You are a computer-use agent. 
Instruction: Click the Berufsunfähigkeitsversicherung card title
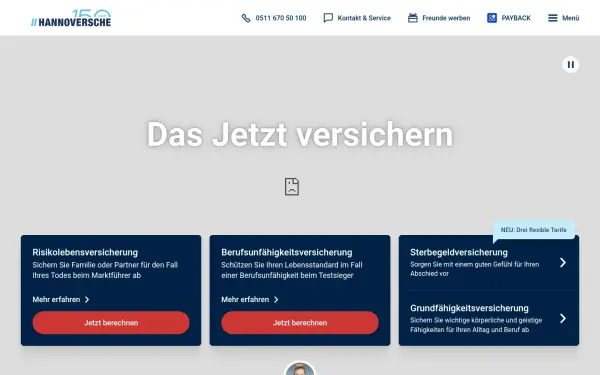[x=287, y=253]
